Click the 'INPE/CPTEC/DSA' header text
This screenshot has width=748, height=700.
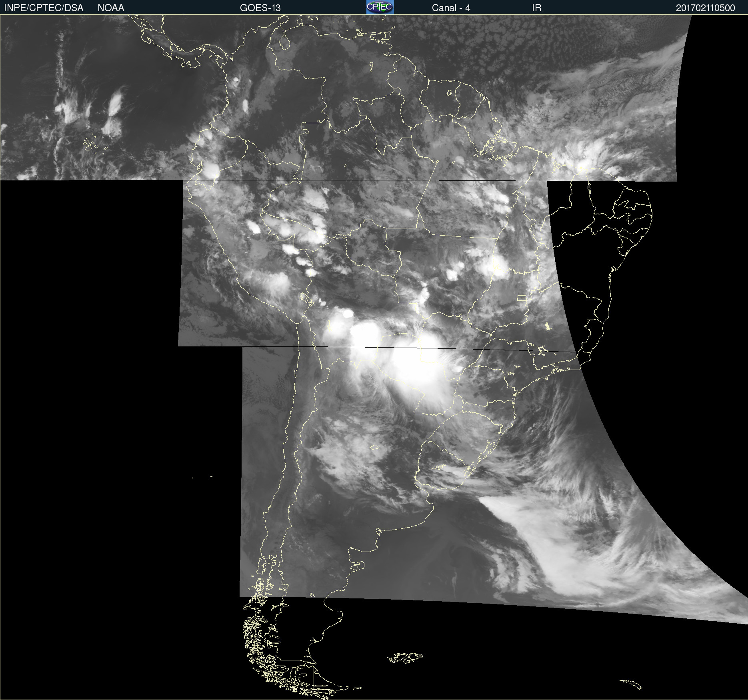click(x=44, y=8)
